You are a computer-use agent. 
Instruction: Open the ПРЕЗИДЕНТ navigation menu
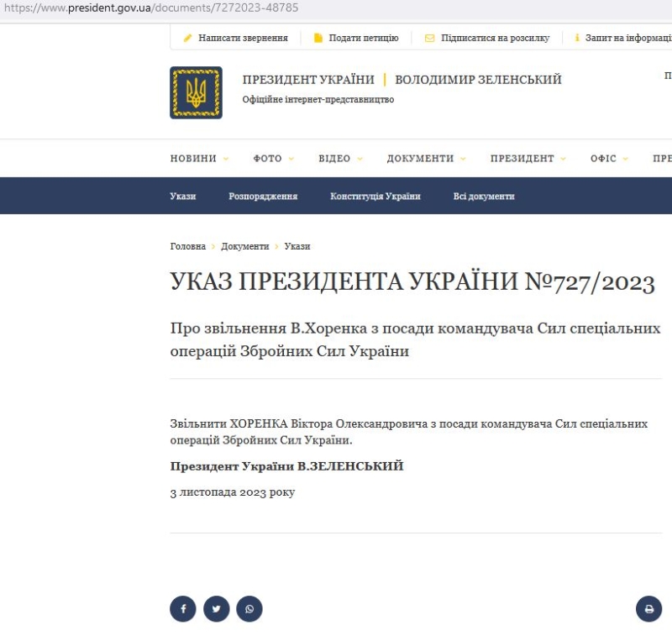(x=528, y=158)
